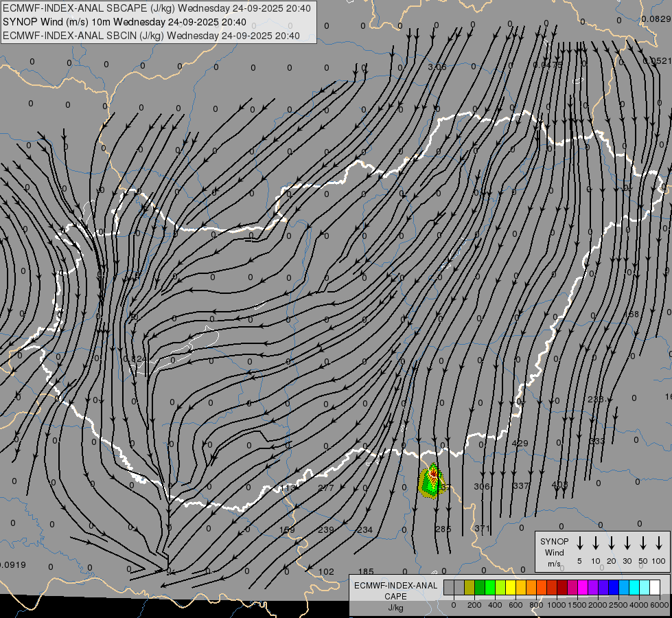Click the 277 value on the map

click(326, 488)
